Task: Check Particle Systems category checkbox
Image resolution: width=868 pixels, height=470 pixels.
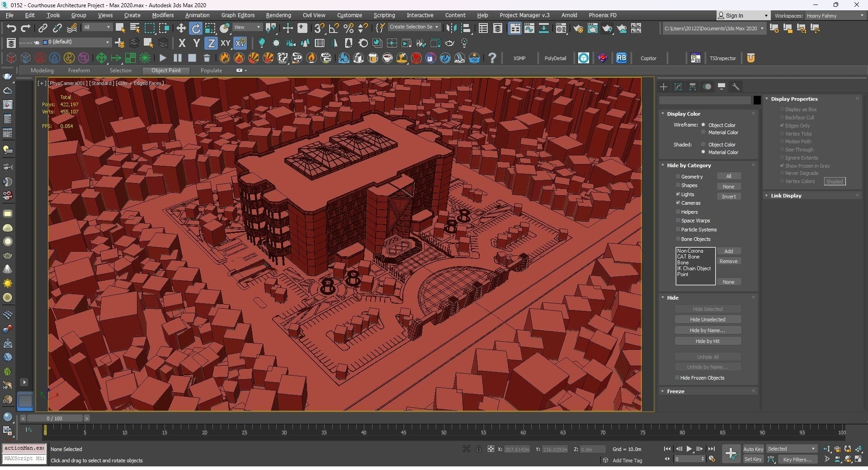Action: pos(678,229)
